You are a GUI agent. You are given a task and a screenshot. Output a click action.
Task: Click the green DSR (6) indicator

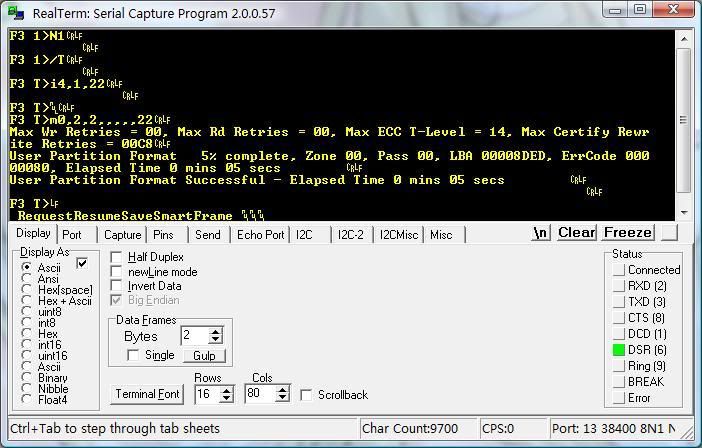pos(619,350)
